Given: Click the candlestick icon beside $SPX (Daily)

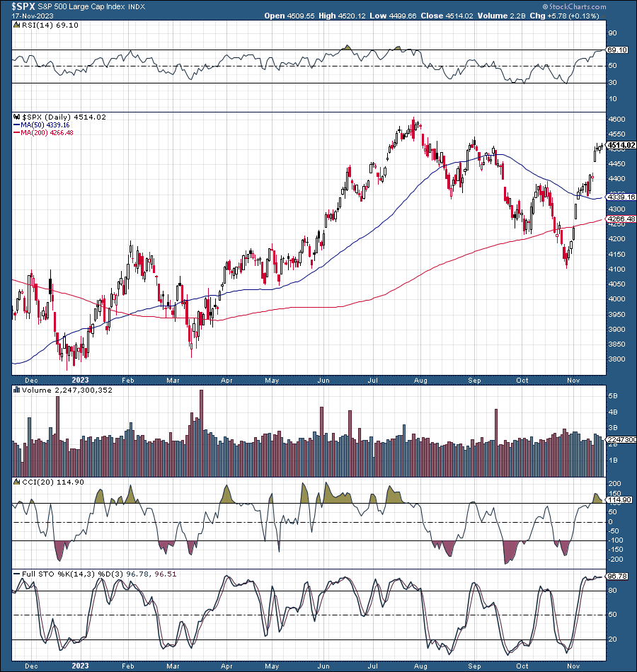Looking at the screenshot, I should click(x=17, y=117).
